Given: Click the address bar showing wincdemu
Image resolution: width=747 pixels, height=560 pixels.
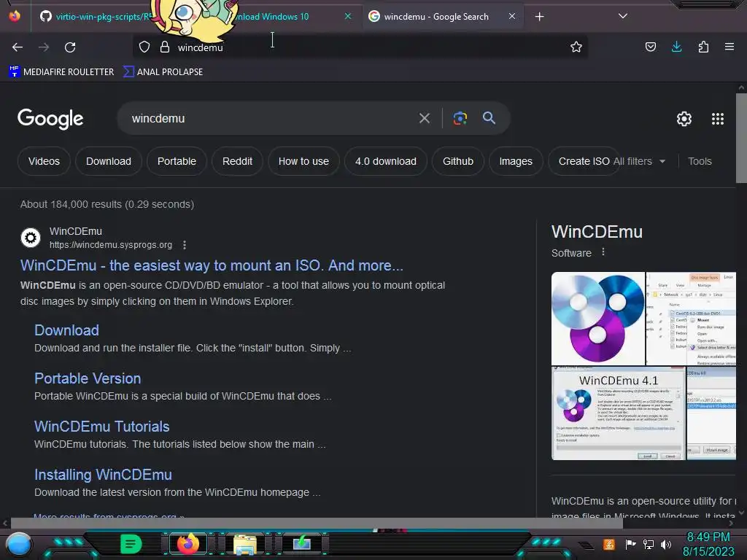Looking at the screenshot, I should tap(360, 47).
